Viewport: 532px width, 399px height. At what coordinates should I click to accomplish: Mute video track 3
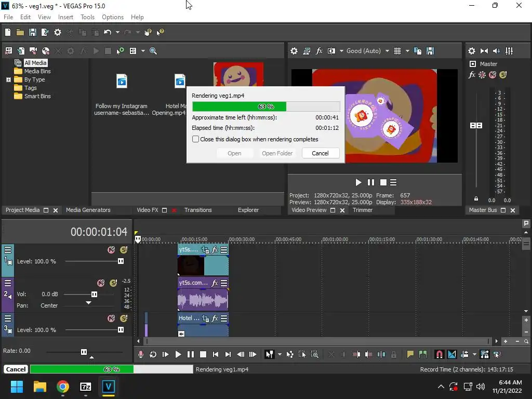pyautogui.click(x=111, y=318)
